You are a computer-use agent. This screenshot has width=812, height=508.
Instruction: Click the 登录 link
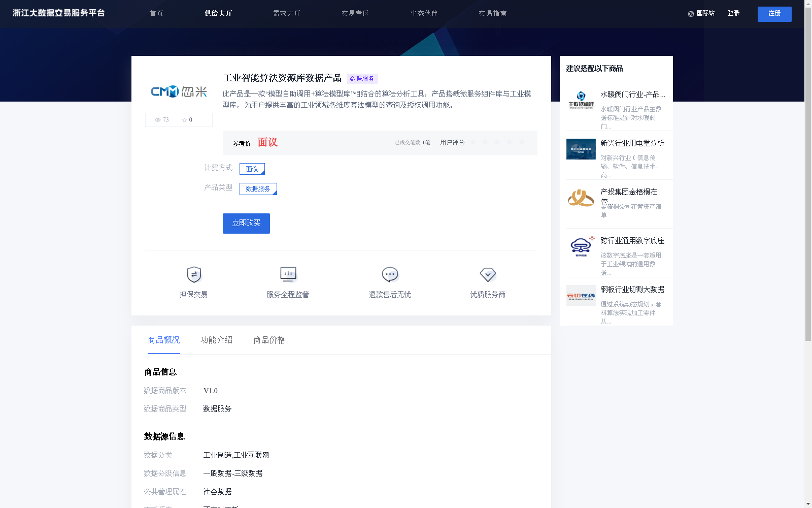tap(733, 13)
